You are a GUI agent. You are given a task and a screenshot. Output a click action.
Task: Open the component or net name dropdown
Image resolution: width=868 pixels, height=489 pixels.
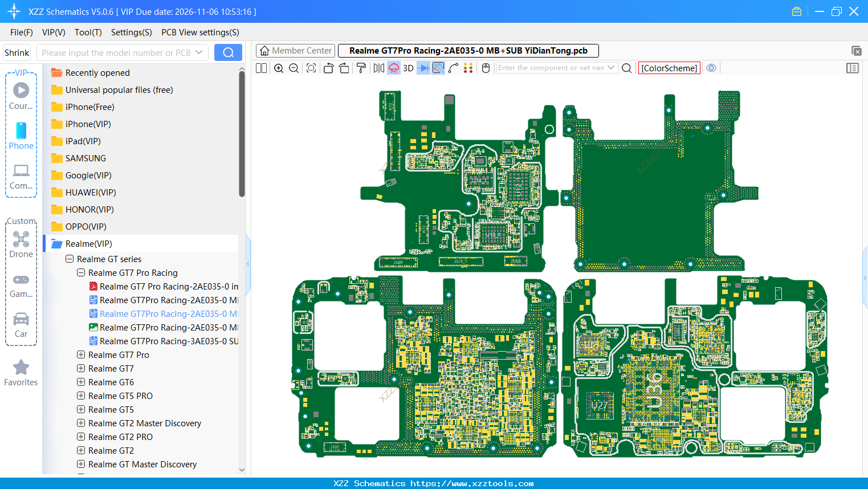[611, 68]
